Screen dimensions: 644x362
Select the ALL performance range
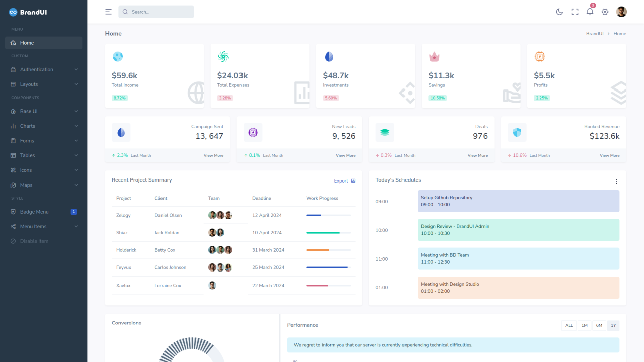click(569, 326)
